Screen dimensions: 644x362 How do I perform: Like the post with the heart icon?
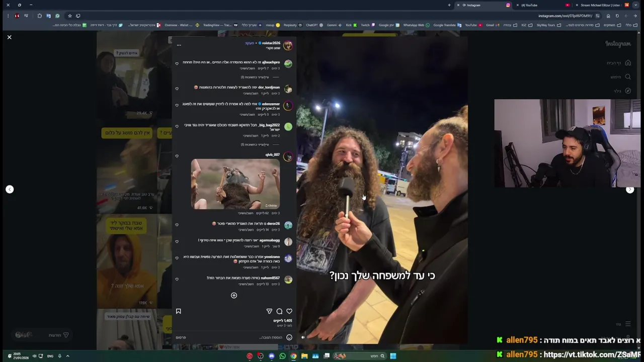click(289, 311)
